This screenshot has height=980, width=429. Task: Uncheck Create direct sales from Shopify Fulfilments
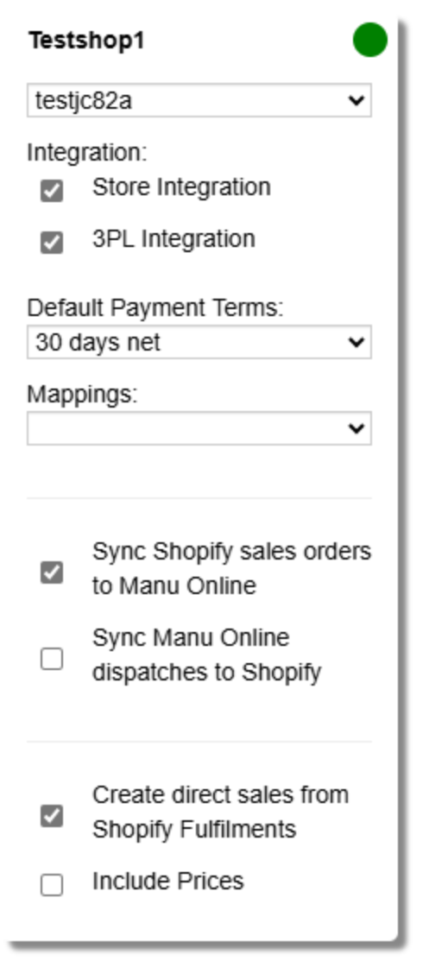[x=52, y=816]
